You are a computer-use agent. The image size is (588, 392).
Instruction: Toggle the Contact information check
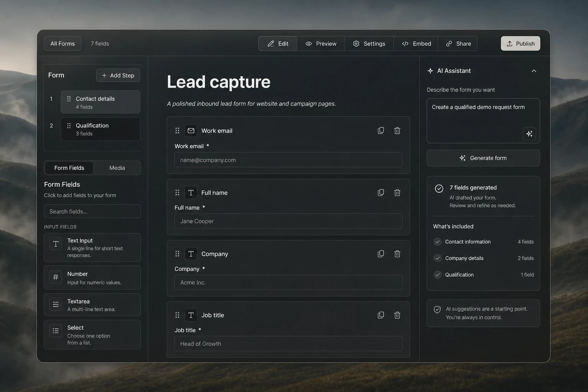point(438,242)
